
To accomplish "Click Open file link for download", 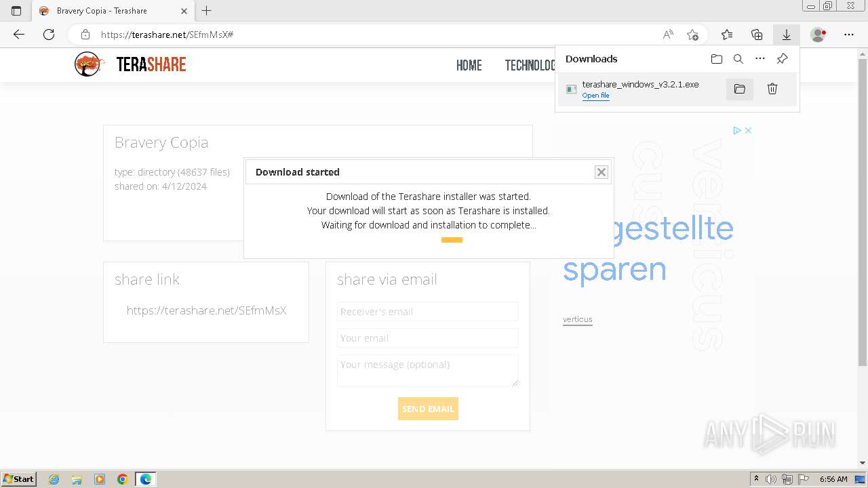I will click(595, 96).
